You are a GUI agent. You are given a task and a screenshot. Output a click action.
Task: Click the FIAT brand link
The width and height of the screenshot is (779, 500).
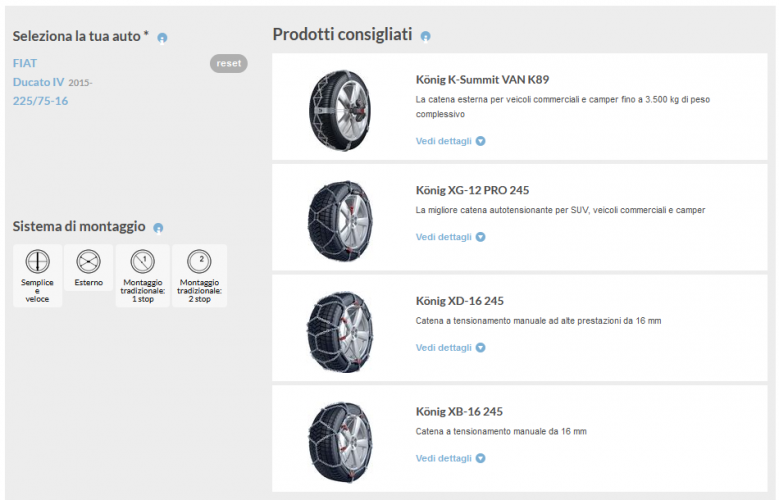pos(25,63)
